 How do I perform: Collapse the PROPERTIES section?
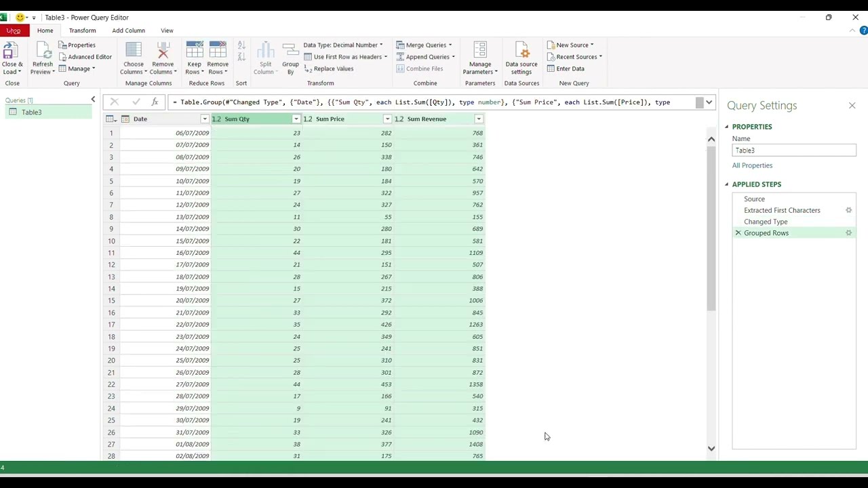coord(726,127)
